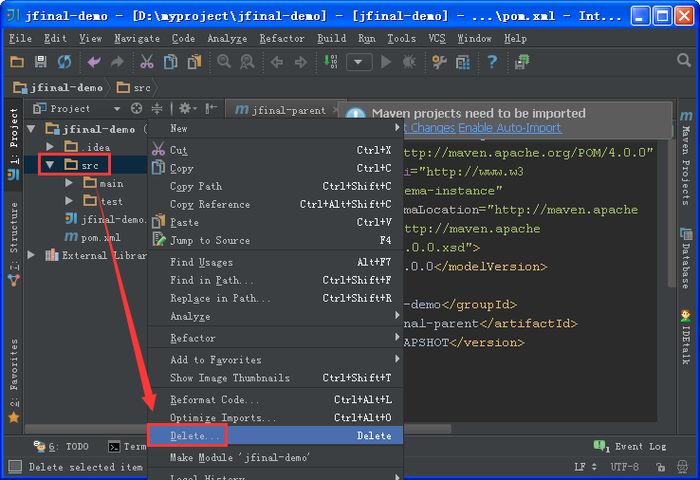Toggle the Favorites tool window tab
The width and height of the screenshot is (700, 480).
[x=14, y=379]
